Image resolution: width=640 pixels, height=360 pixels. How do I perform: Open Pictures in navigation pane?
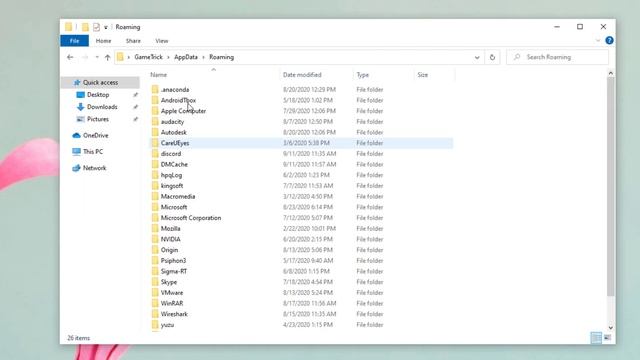[x=98, y=119]
